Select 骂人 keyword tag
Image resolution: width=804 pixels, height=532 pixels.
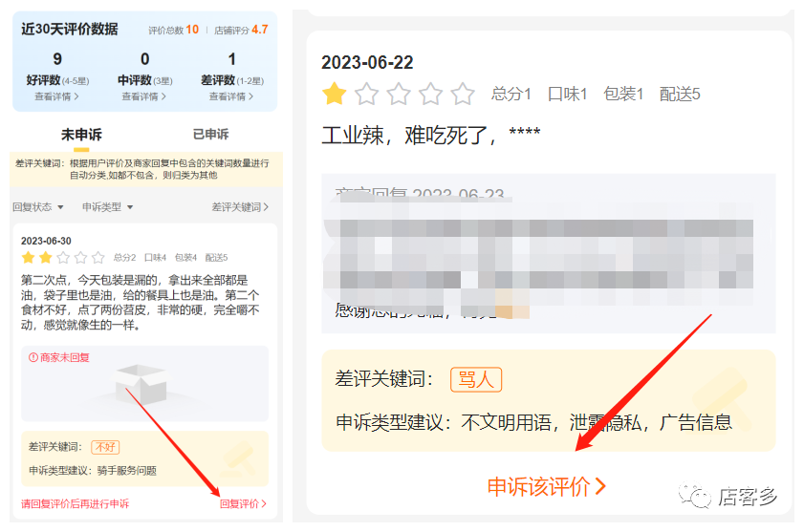pyautogui.click(x=476, y=380)
